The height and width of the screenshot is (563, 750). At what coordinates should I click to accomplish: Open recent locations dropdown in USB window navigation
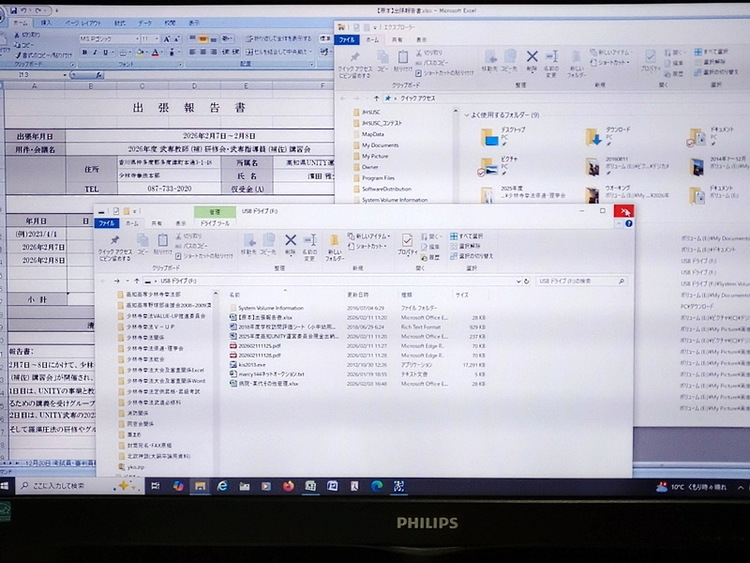(127, 281)
